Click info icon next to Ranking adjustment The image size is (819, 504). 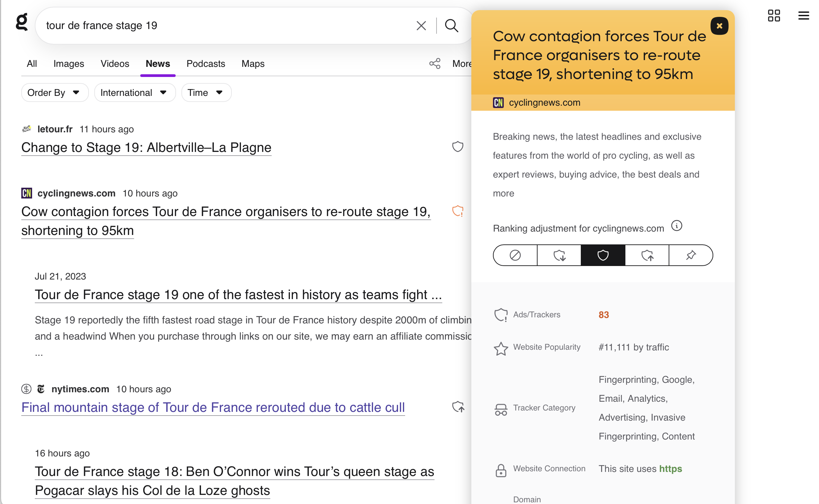676,226
